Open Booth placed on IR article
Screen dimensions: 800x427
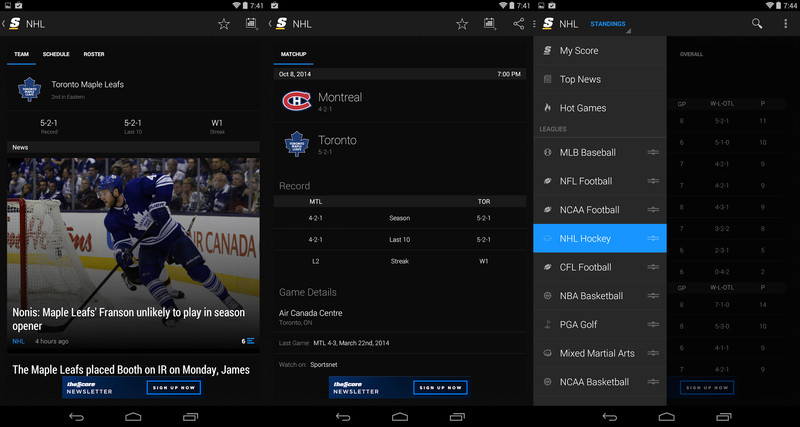click(131, 369)
